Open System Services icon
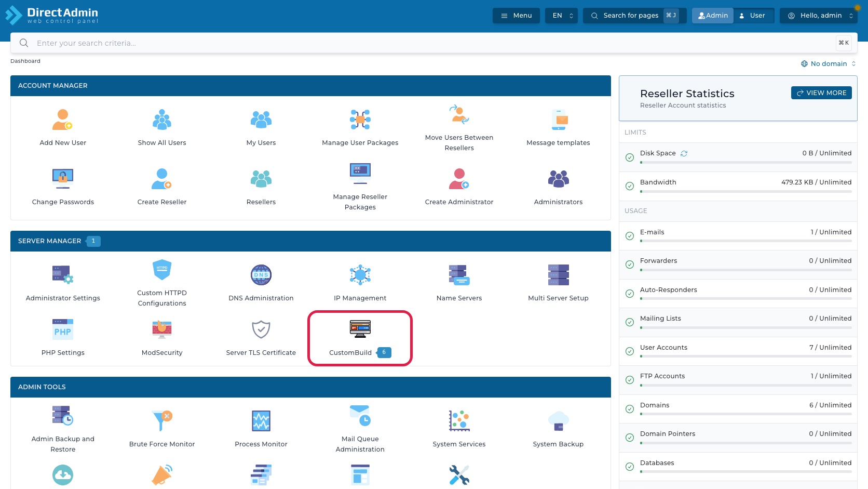The image size is (868, 489). [459, 421]
